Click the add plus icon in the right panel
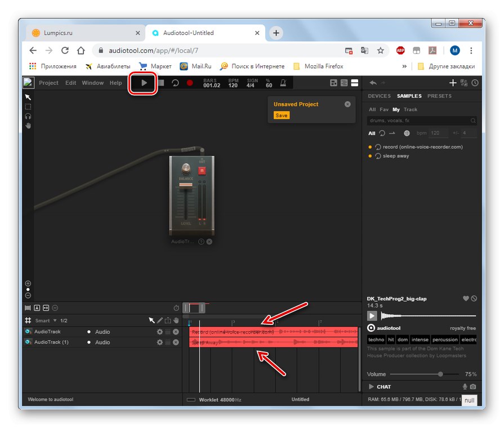The height and width of the screenshot is (428, 504). (x=452, y=83)
